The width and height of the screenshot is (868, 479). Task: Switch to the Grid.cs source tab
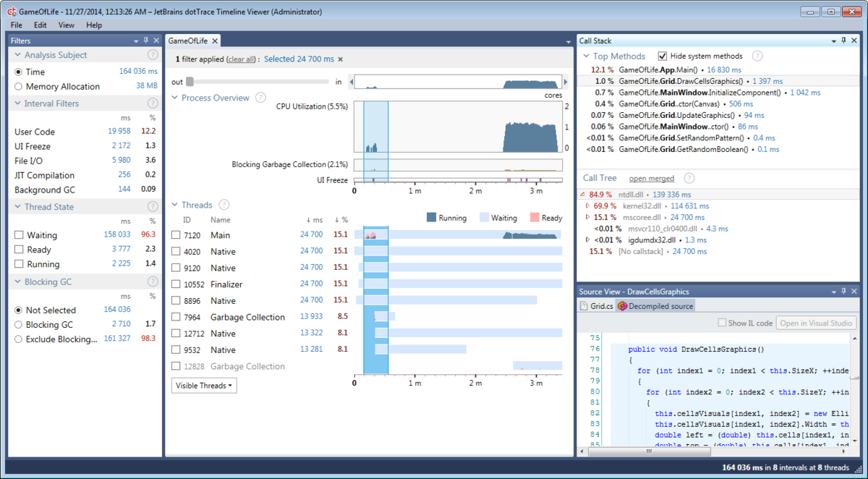(597, 306)
